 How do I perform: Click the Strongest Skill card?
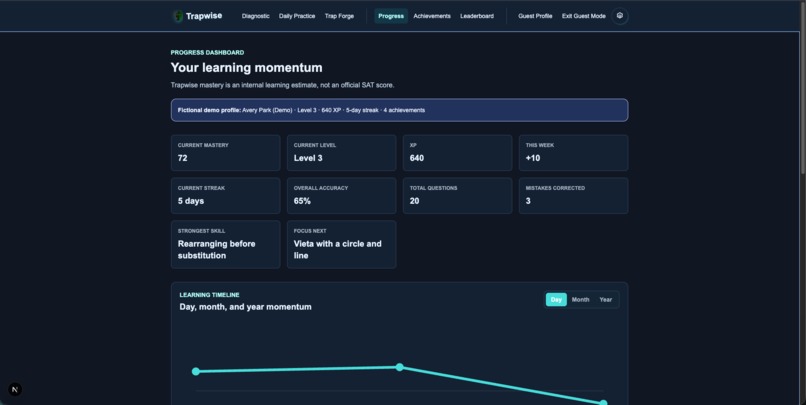pos(226,245)
